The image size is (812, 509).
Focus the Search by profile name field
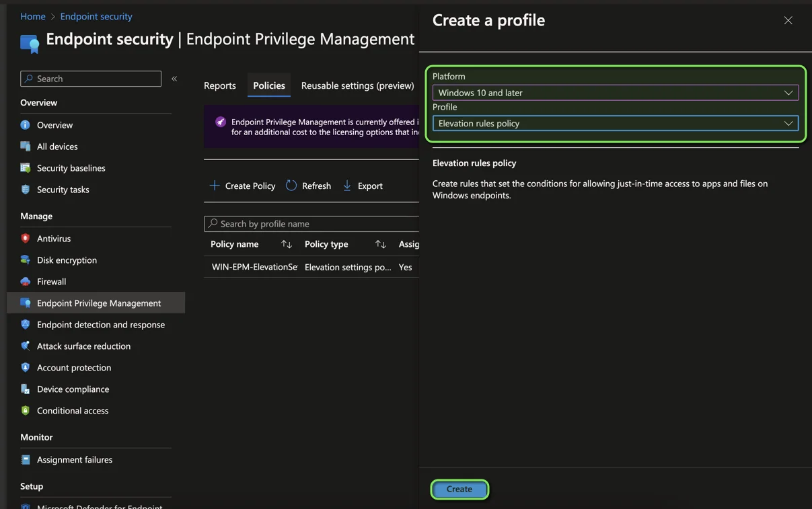tap(311, 224)
